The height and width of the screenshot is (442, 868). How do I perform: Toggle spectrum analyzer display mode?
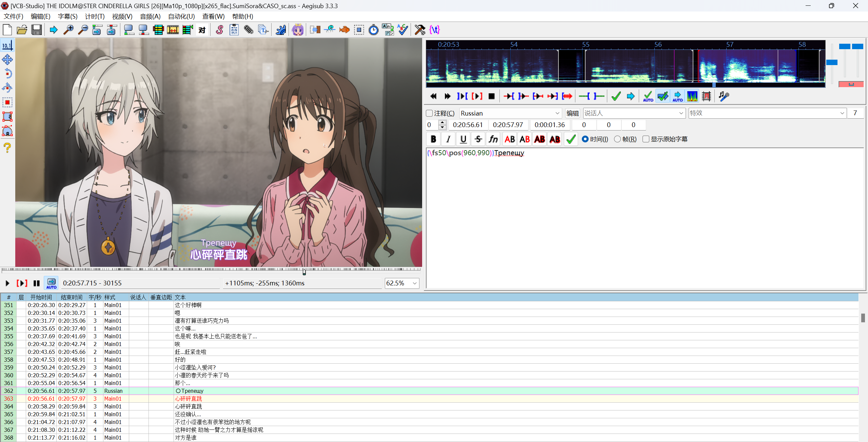[692, 96]
